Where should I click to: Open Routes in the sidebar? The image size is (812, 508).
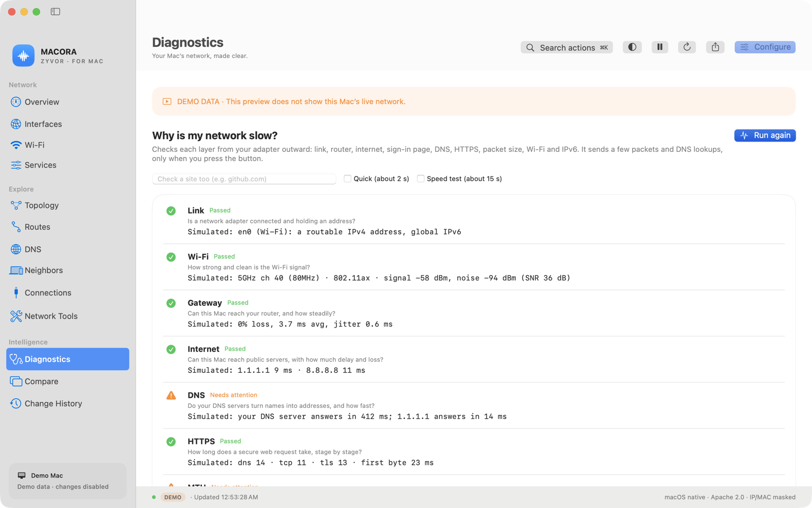67,227
